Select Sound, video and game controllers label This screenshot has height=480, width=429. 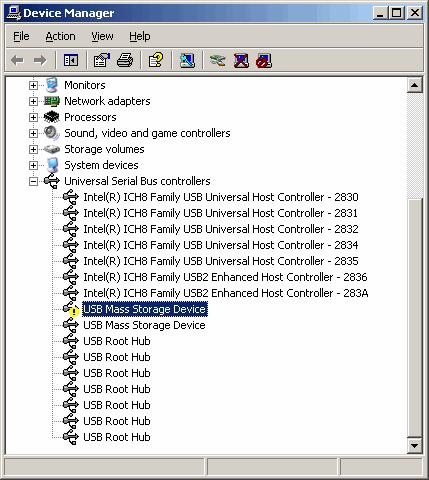147,133
